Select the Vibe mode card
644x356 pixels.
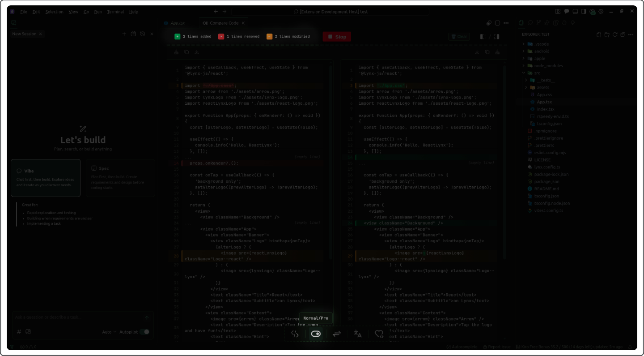tap(46, 178)
